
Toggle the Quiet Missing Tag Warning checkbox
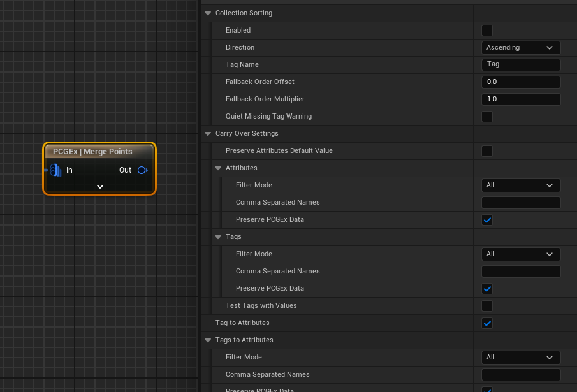tap(487, 117)
